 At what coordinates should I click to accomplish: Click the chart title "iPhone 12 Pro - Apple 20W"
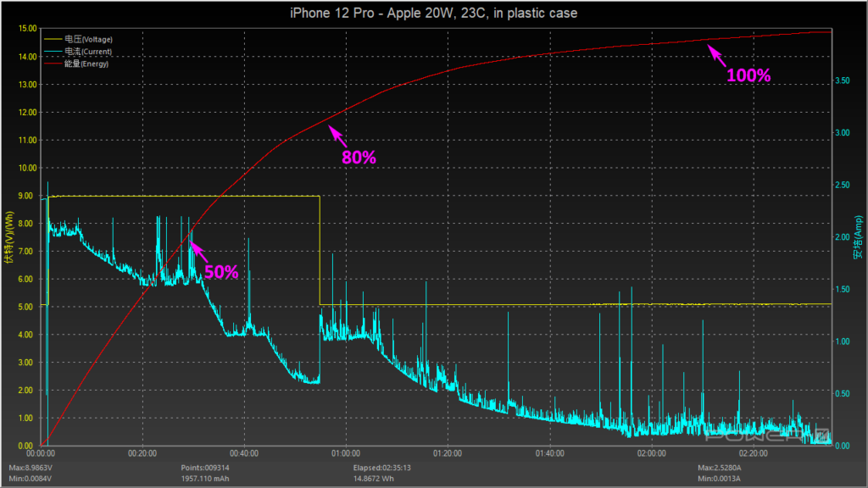click(372, 14)
